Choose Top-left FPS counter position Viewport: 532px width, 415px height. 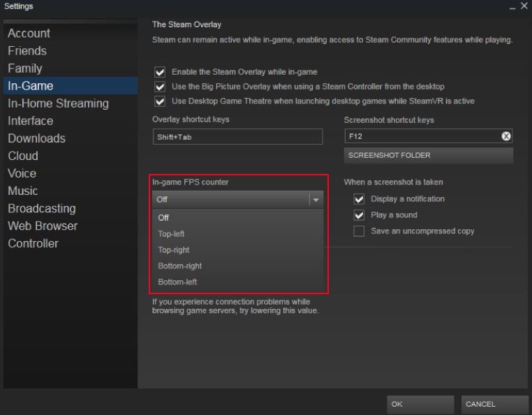click(238, 233)
